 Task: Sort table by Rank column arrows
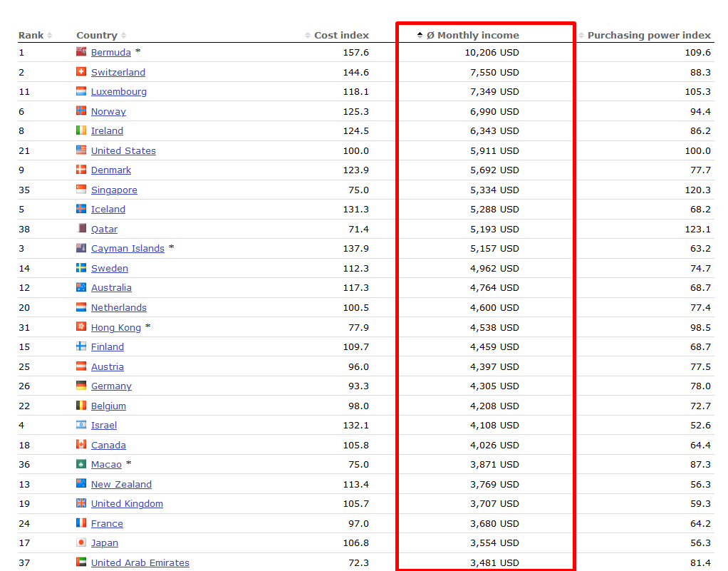click(49, 36)
